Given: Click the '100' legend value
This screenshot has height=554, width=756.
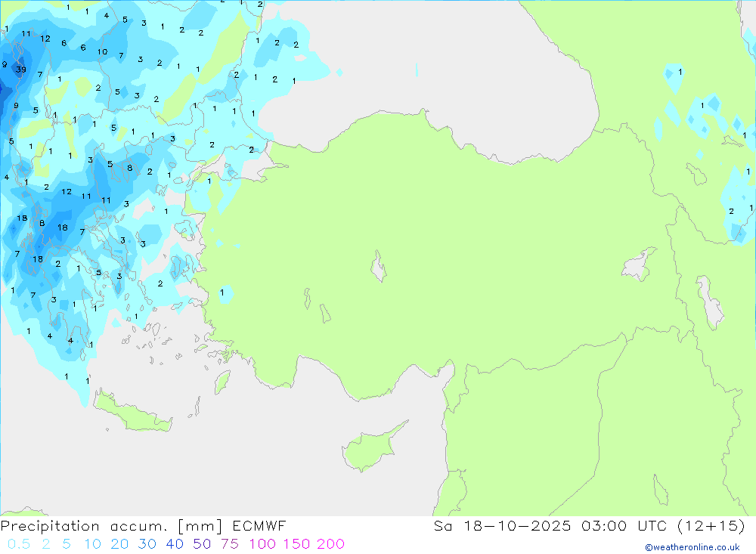Looking at the screenshot, I should click(x=262, y=544).
